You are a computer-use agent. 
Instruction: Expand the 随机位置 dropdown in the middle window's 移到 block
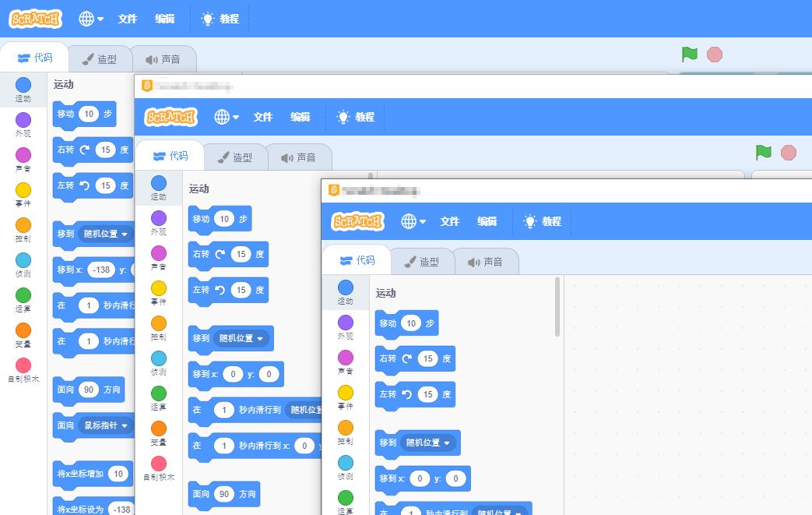tap(241, 338)
